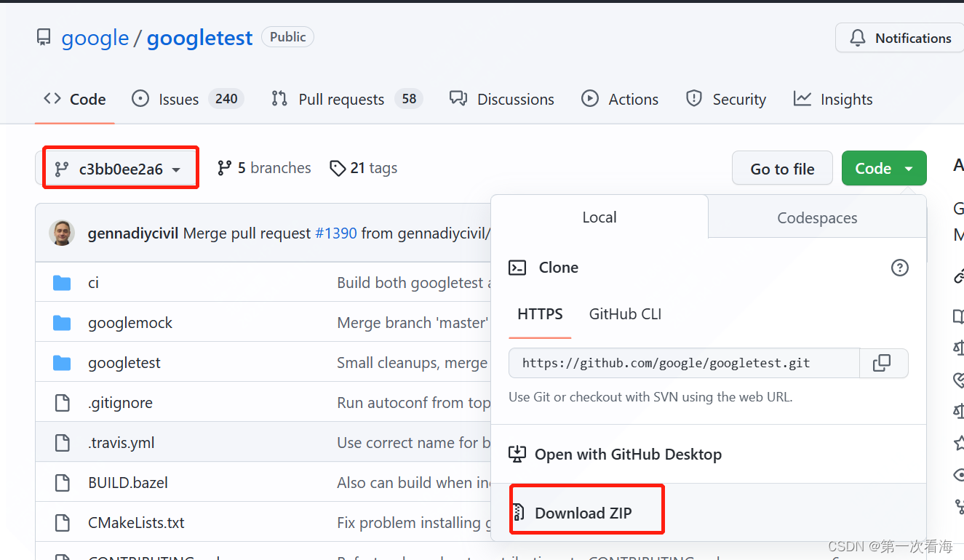Click the Clone help question icon
The width and height of the screenshot is (964, 560).
pos(900,268)
